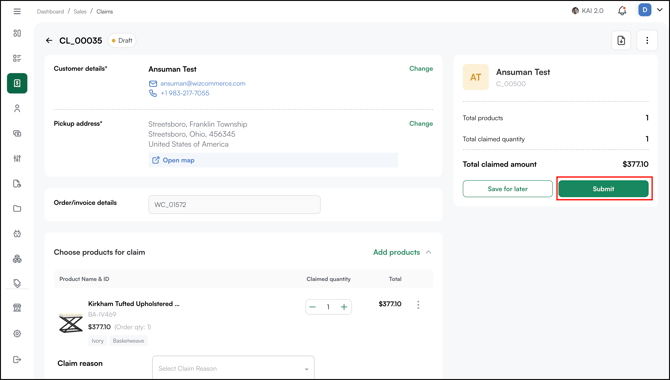Increase claimed quantity with plus
Viewport: 670px width, 380px height.
point(344,307)
